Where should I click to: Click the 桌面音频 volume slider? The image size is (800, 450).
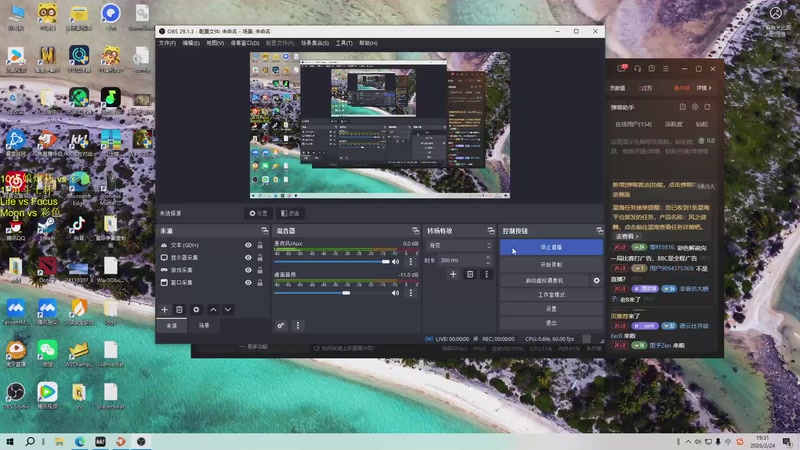[x=332, y=293]
